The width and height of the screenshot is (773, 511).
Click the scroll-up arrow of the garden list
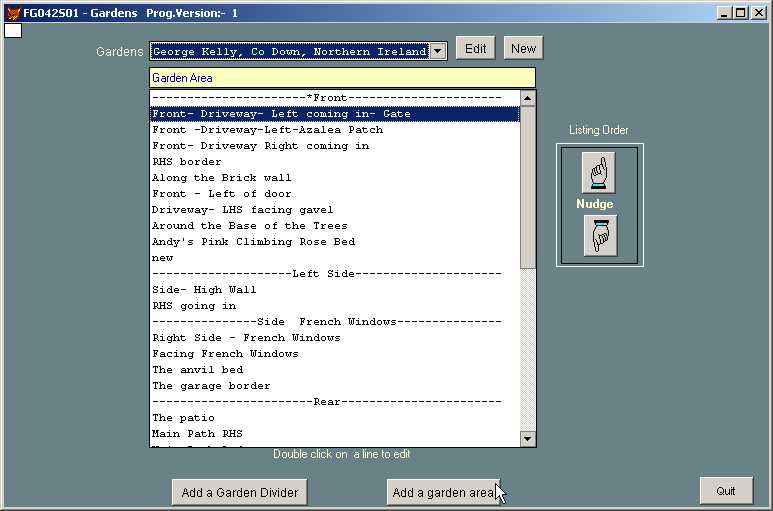coord(527,99)
